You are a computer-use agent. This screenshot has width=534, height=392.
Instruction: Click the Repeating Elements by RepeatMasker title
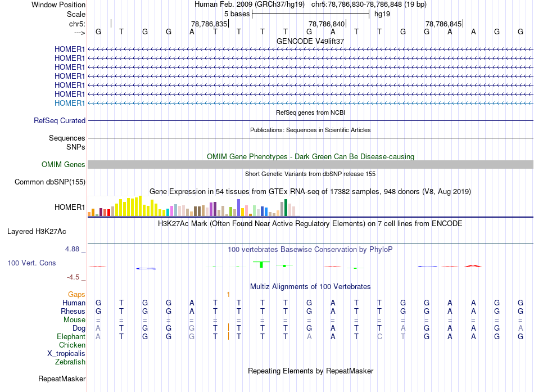(310, 371)
